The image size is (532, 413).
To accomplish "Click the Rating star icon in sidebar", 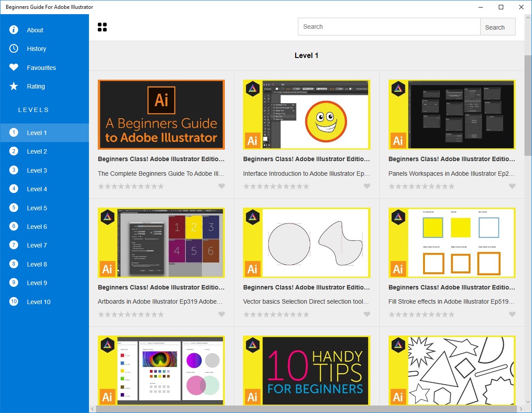I will click(14, 86).
